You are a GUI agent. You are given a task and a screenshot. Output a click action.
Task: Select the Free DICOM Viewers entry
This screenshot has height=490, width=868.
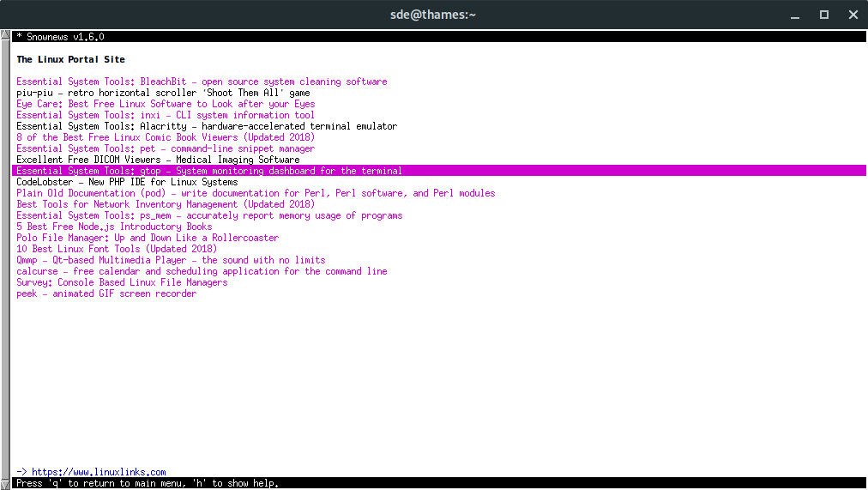click(x=158, y=160)
